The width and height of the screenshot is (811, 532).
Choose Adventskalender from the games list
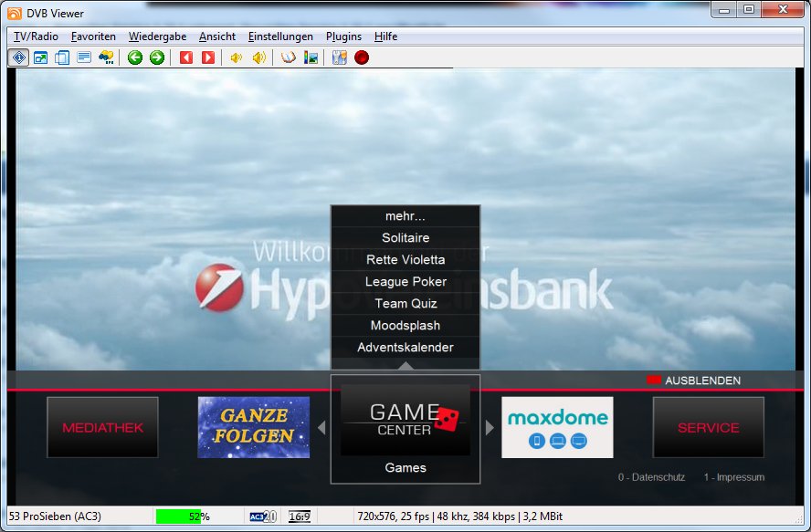(x=405, y=348)
